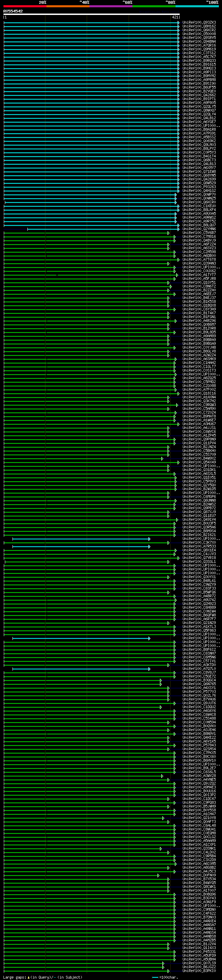Screen dimensions: 222x980
Task: Select the label UniRef100_Q42662
Action: click(199, 95)
